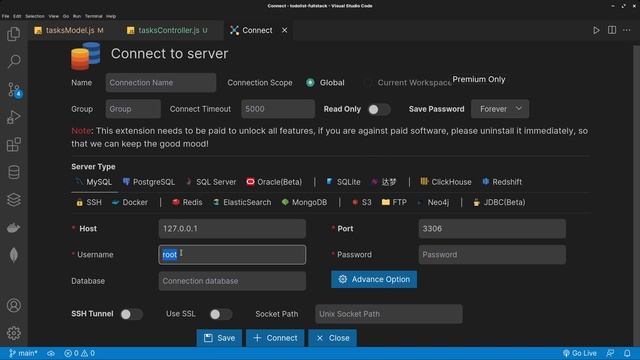Select ClickHouse server type
640x360 pixels.
pos(446,182)
